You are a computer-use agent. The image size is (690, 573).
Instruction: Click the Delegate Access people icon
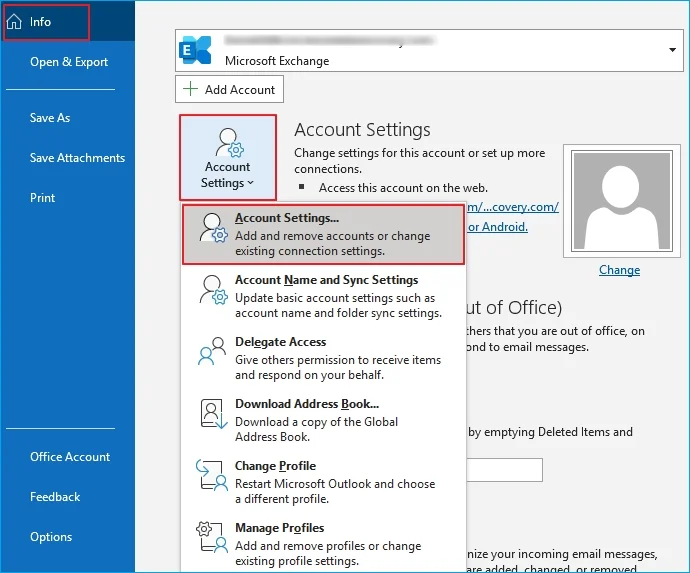pos(213,351)
